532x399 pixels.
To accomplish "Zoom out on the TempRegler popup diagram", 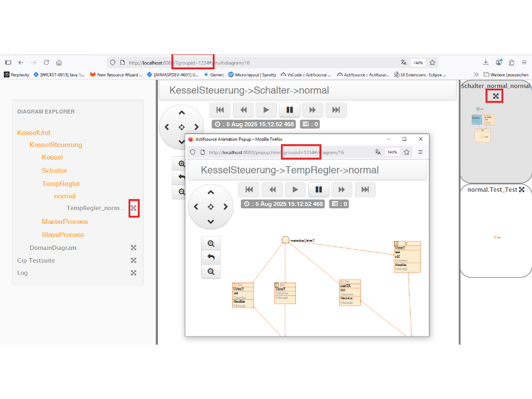I will coord(211,272).
